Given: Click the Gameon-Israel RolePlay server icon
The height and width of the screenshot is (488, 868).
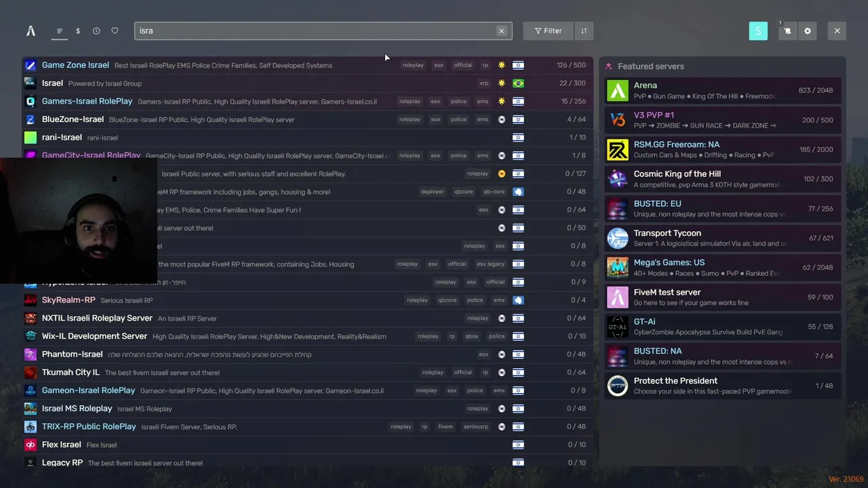Looking at the screenshot, I should tap(31, 390).
